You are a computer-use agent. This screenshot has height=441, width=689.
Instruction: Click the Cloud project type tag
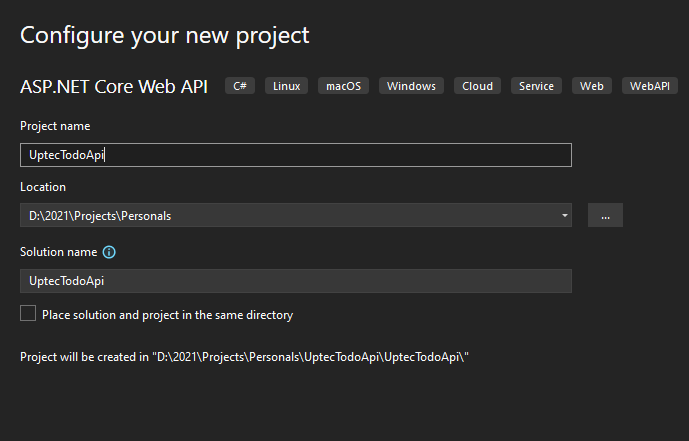(477, 86)
